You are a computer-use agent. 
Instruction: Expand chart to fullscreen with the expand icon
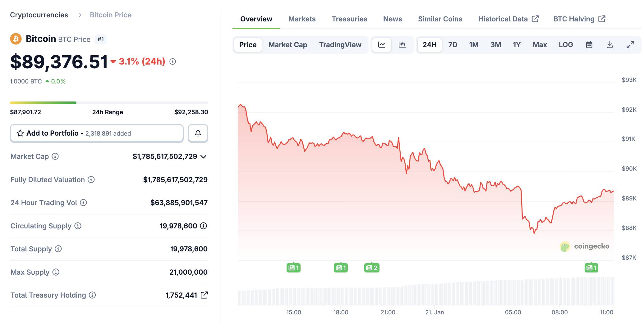[x=630, y=44]
